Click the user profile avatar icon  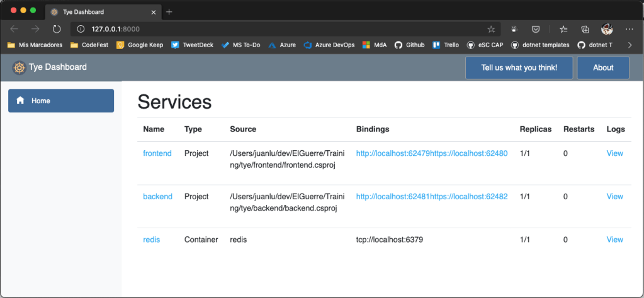(607, 29)
